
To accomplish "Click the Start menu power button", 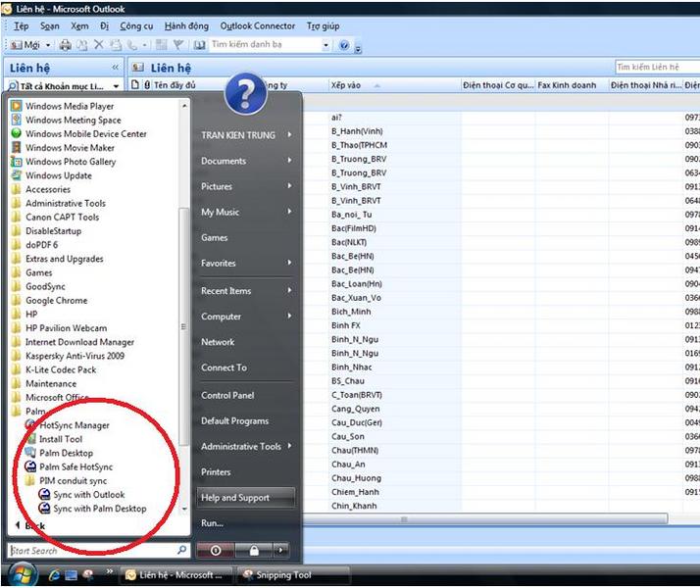I will pyautogui.click(x=215, y=551).
